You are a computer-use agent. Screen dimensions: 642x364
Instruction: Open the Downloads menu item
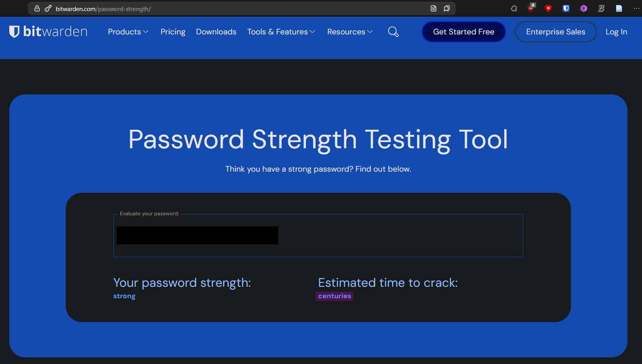[216, 32]
